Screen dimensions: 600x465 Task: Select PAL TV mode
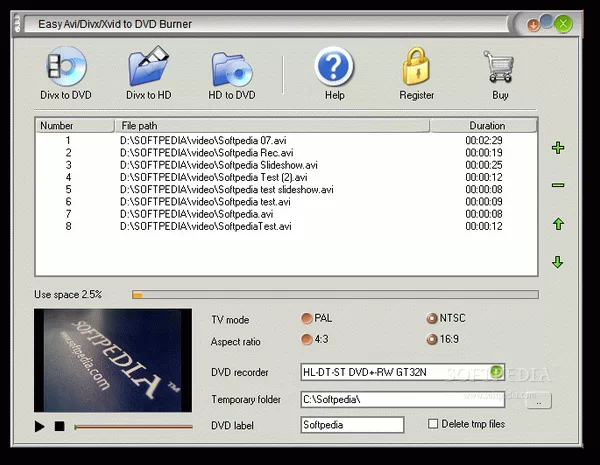coord(307,319)
